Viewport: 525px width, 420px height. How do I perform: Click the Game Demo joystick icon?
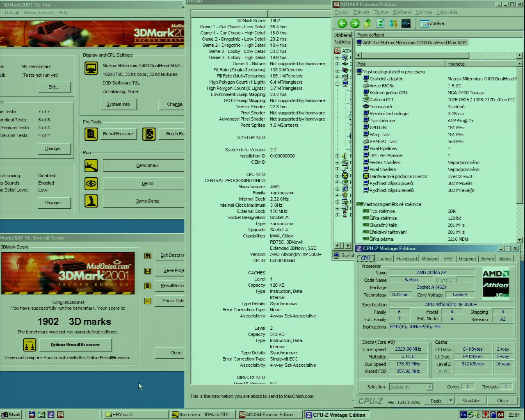pyautogui.click(x=91, y=201)
